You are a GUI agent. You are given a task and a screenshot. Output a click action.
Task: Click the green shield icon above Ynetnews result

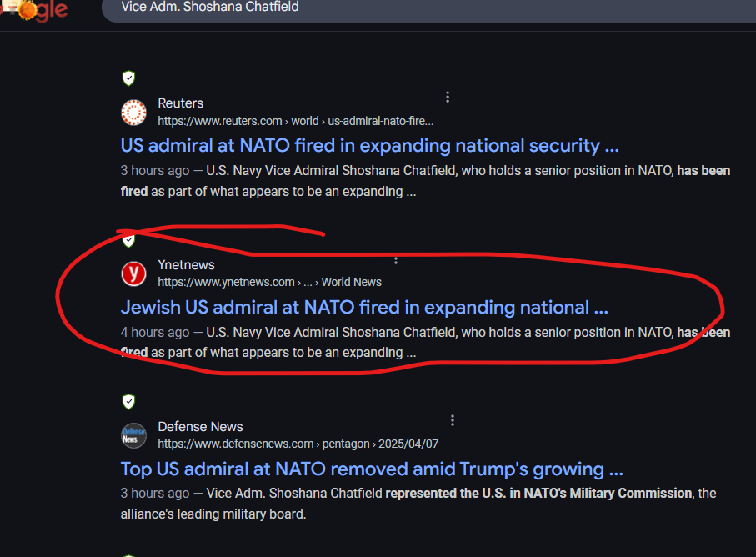[128, 240]
